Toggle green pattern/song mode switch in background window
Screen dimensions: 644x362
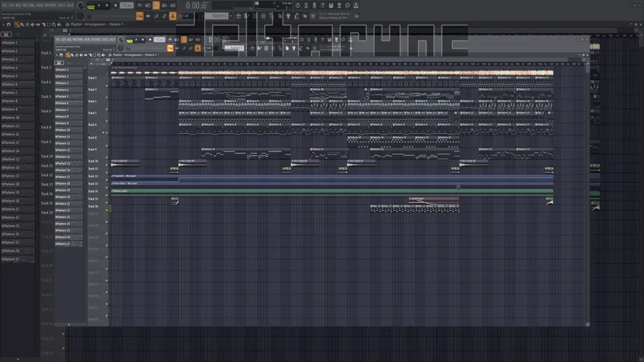click(91, 6)
